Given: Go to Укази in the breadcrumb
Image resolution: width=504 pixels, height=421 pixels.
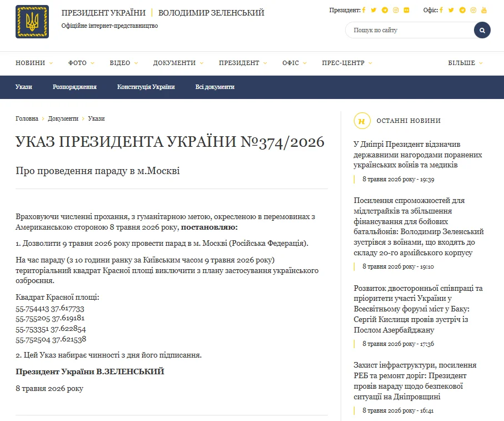Looking at the screenshot, I should coord(97,118).
